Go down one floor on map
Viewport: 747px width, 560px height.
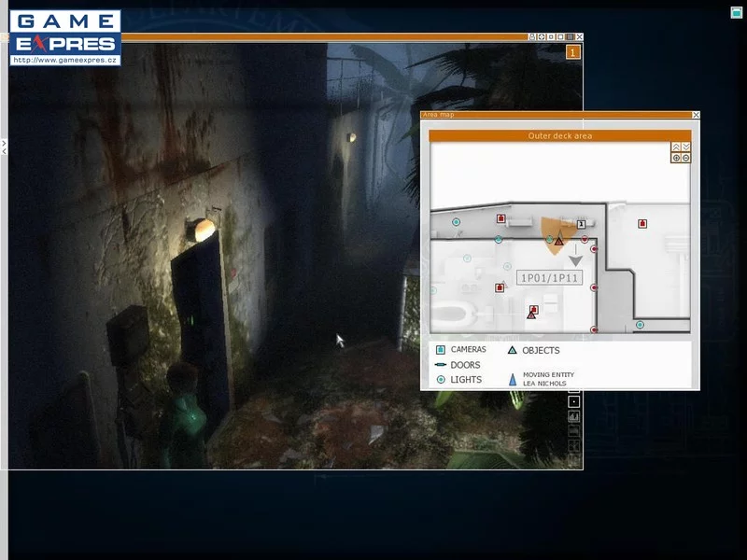[x=686, y=147]
